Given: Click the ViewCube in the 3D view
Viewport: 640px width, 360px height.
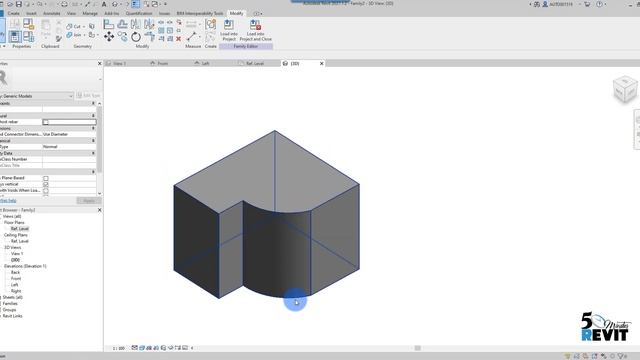Looking at the screenshot, I should pos(625,89).
